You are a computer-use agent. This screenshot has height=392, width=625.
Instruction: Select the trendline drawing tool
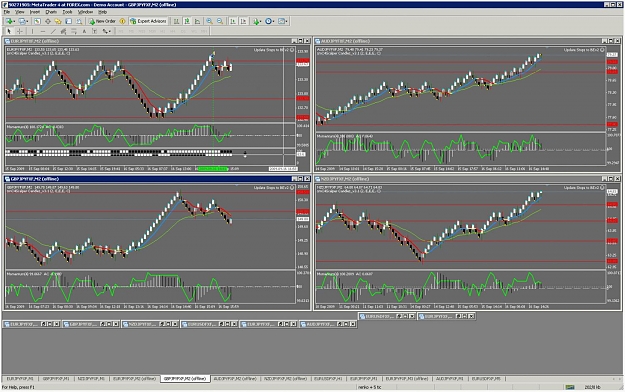(x=53, y=31)
